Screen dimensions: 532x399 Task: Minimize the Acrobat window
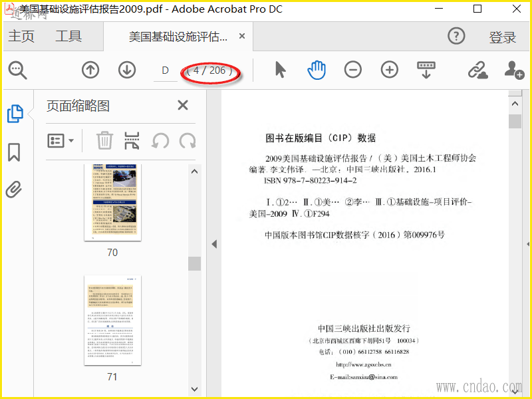click(x=439, y=9)
